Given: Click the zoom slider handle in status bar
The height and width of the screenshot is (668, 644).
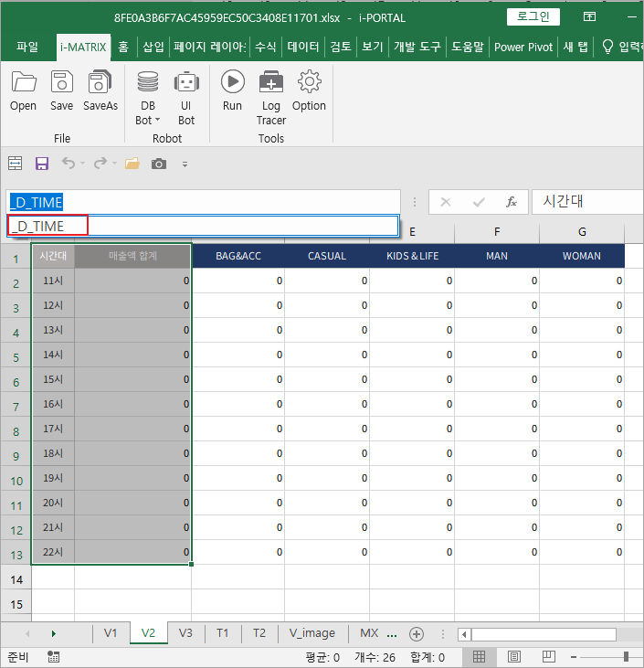Looking at the screenshot, I should point(626,657).
